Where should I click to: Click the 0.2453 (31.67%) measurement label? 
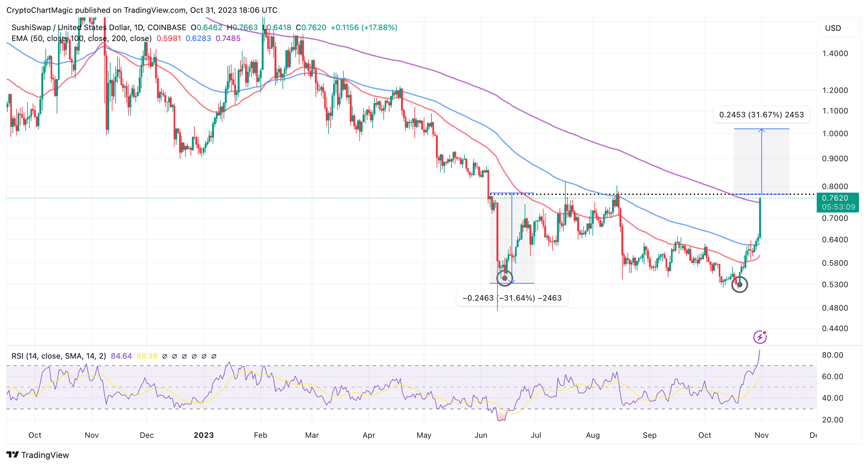point(761,115)
